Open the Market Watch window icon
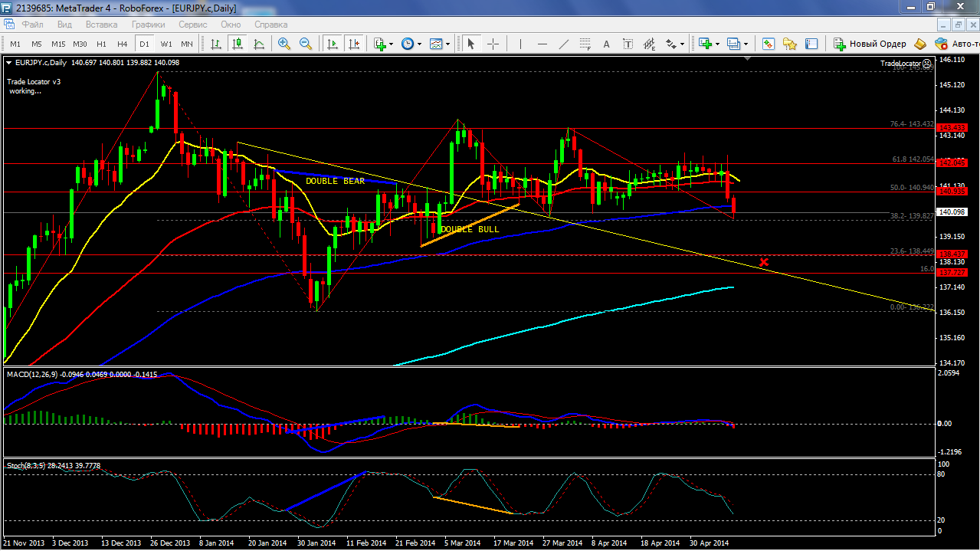 coord(769,44)
